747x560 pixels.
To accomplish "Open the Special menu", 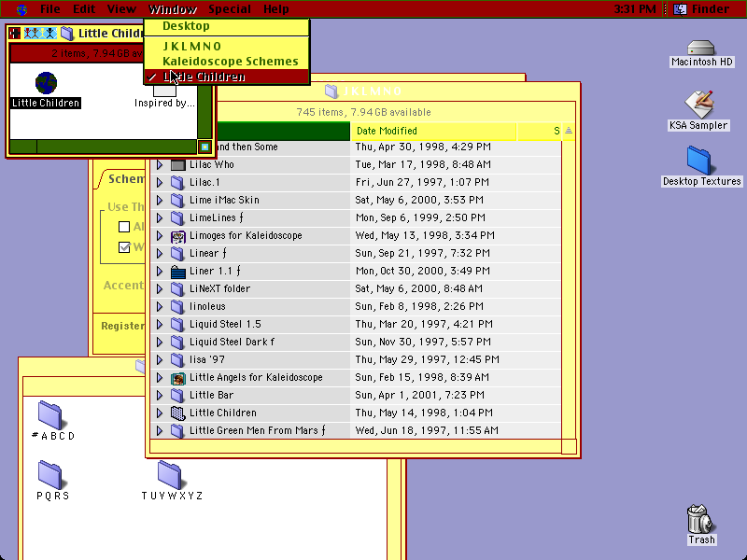I will [230, 9].
